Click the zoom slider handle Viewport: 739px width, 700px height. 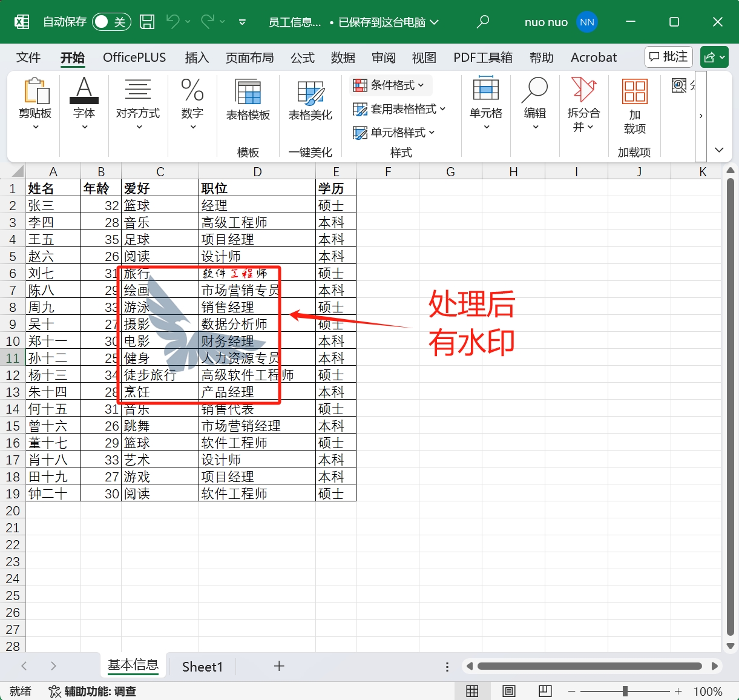click(x=625, y=691)
